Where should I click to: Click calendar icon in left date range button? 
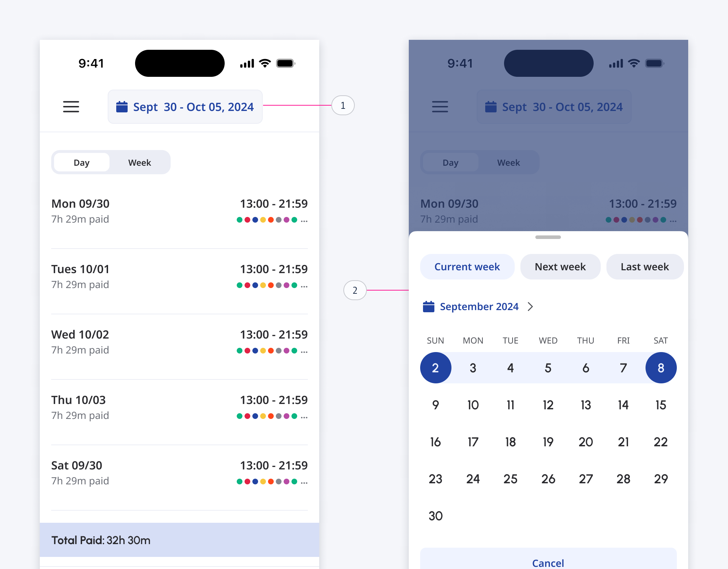coord(122,107)
